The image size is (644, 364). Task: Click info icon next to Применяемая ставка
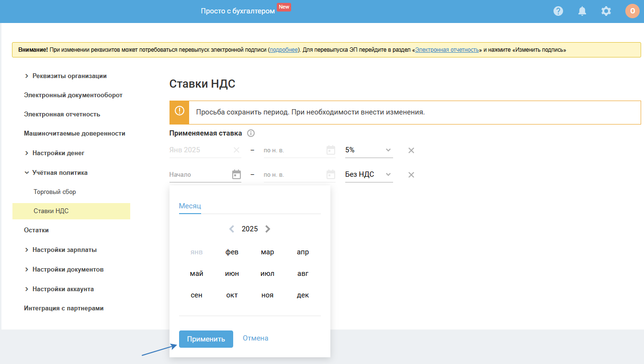click(x=250, y=134)
